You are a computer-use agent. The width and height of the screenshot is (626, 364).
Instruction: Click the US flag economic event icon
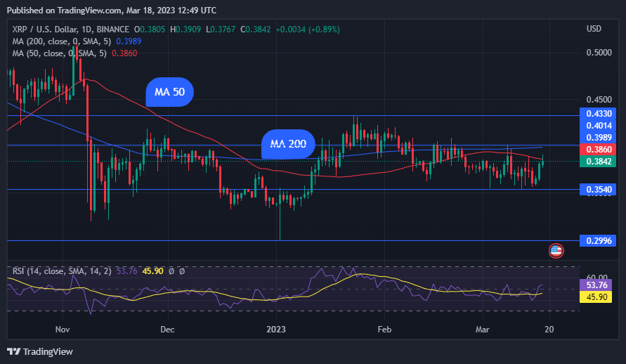point(556,251)
